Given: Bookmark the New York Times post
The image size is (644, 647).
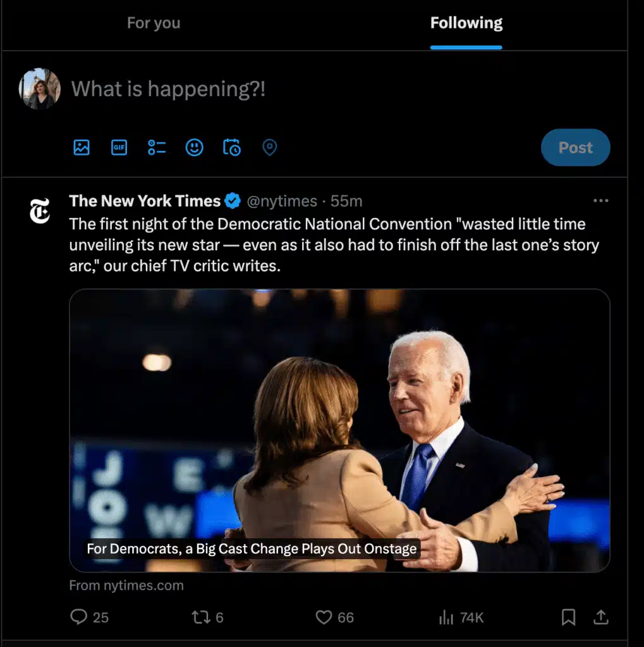Looking at the screenshot, I should point(568,617).
